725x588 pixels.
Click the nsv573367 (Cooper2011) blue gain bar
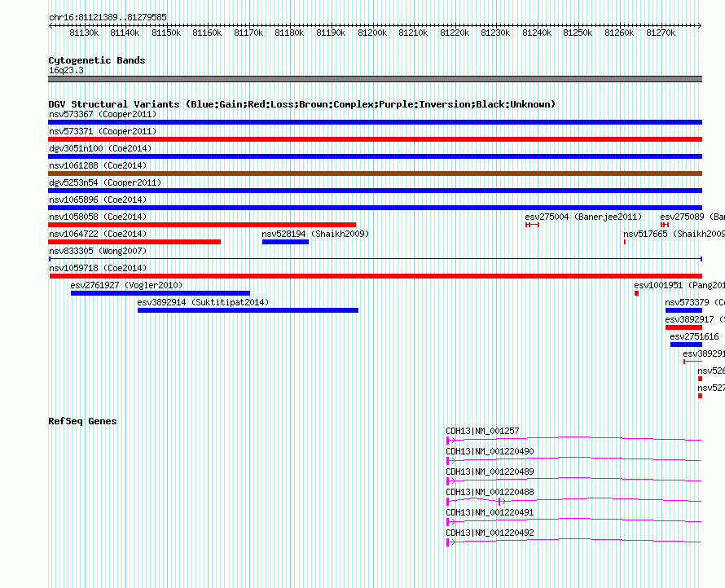[x=375, y=122]
